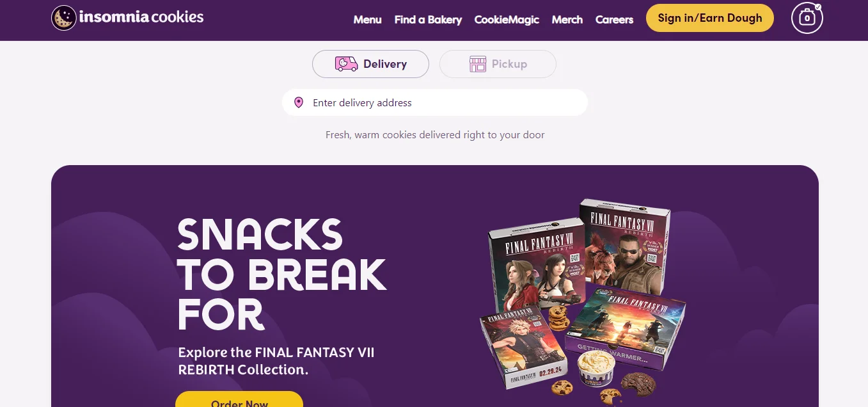Open the shopping cart bag icon
868x407 pixels.
coord(807,18)
